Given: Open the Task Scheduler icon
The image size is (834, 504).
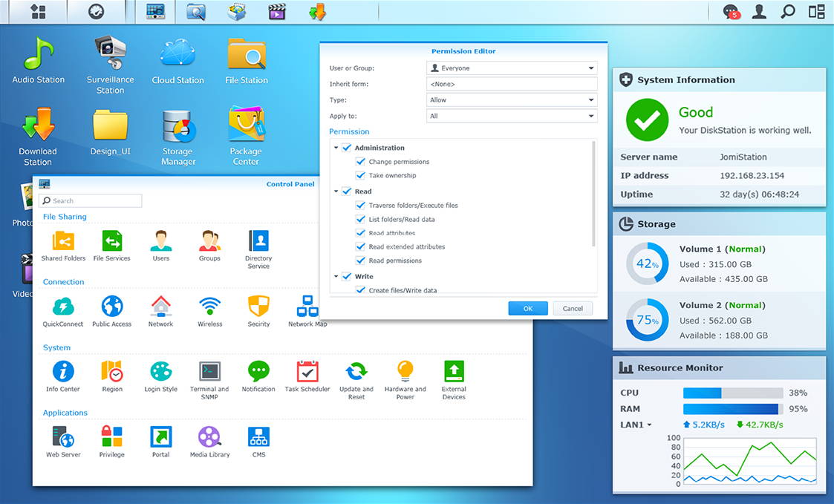Looking at the screenshot, I should click(307, 372).
